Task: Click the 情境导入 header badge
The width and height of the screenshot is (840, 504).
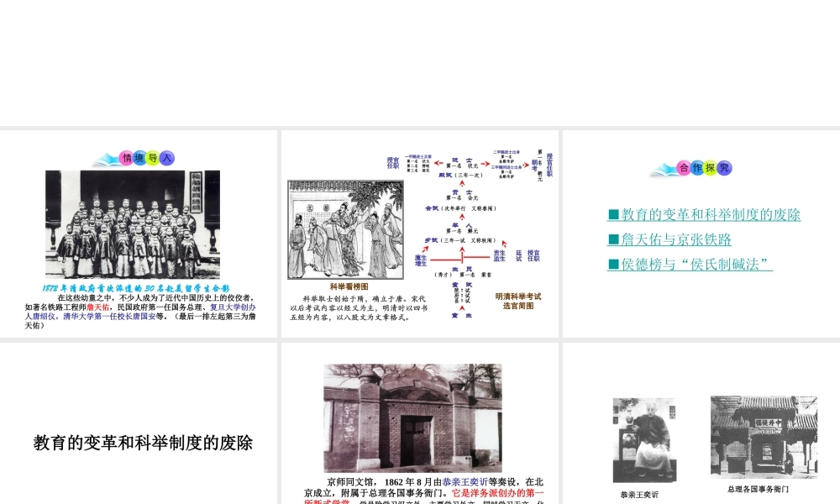Action: 134,158
